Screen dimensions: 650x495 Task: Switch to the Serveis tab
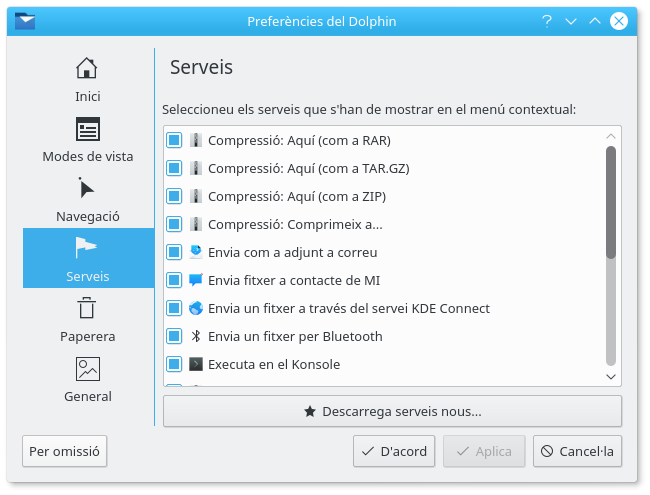tap(88, 258)
